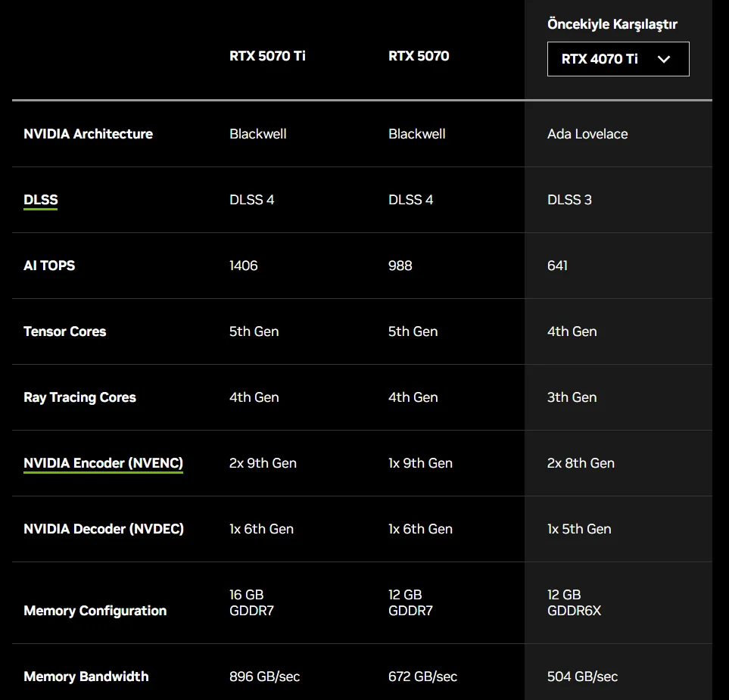Select the 1406 AI TOPS value
The width and height of the screenshot is (729, 700).
[x=243, y=266]
